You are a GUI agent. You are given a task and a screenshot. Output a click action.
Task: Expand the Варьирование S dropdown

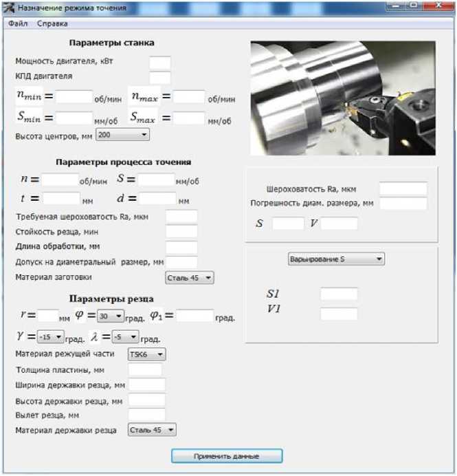tap(335, 259)
